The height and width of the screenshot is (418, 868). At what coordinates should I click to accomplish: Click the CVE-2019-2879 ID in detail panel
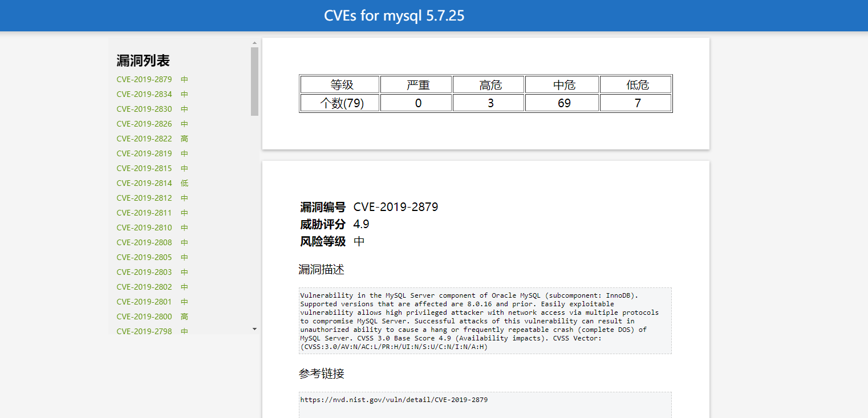tap(396, 207)
